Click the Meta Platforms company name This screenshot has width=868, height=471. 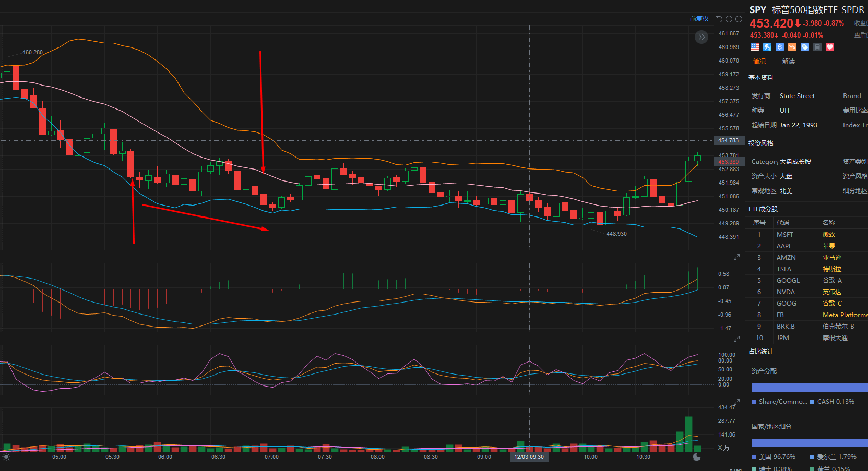tap(845, 315)
